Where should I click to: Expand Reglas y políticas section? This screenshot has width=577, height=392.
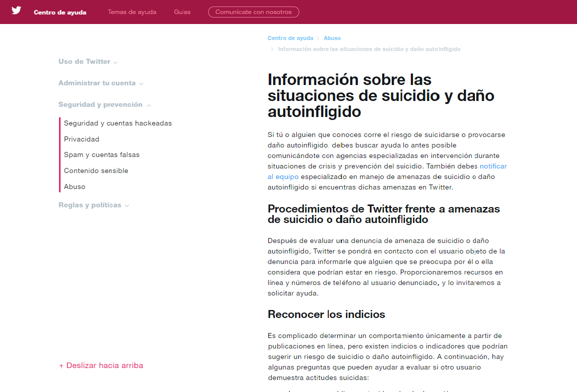[94, 205]
